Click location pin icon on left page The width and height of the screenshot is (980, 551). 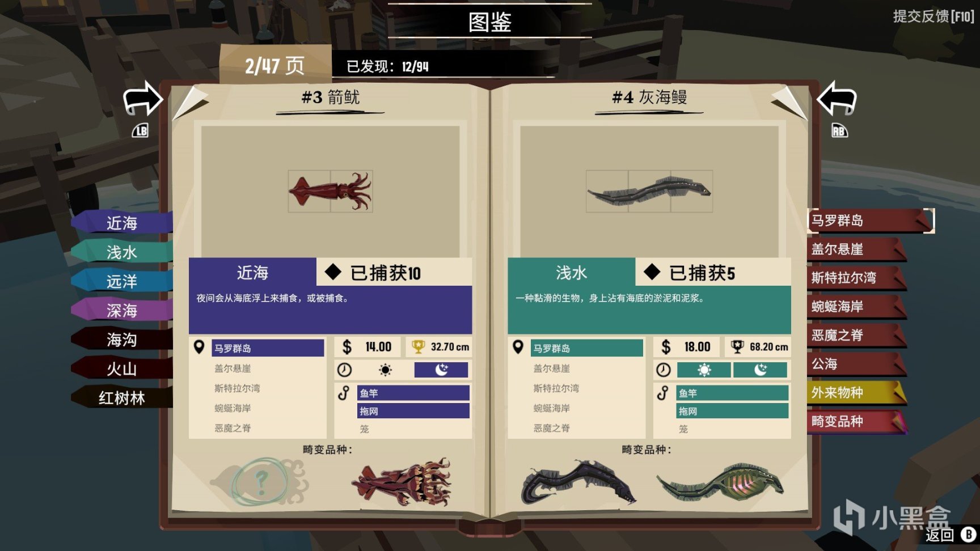point(199,347)
